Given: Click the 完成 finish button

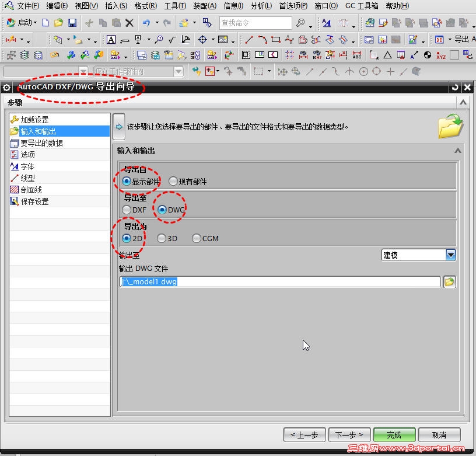Looking at the screenshot, I should [394, 435].
